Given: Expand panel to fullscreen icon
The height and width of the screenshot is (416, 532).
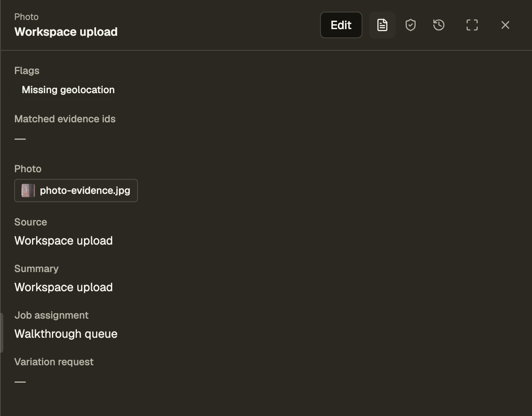Looking at the screenshot, I should click(x=472, y=25).
